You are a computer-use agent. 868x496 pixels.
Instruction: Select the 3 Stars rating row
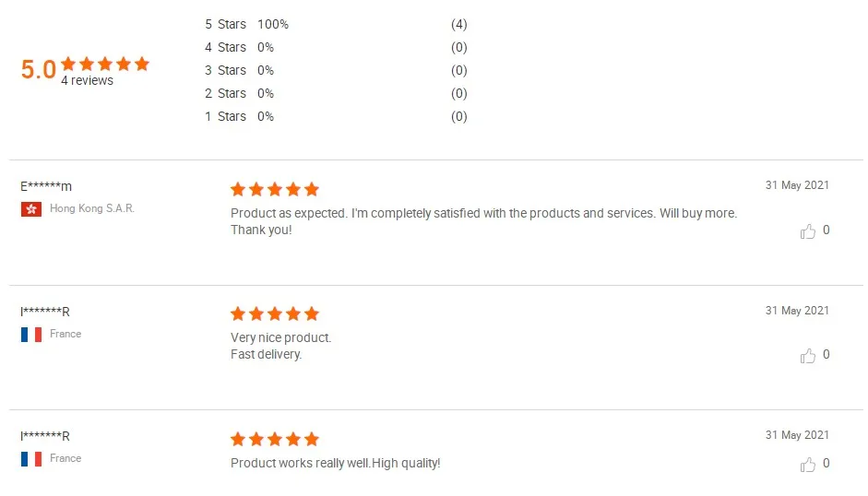(x=225, y=70)
